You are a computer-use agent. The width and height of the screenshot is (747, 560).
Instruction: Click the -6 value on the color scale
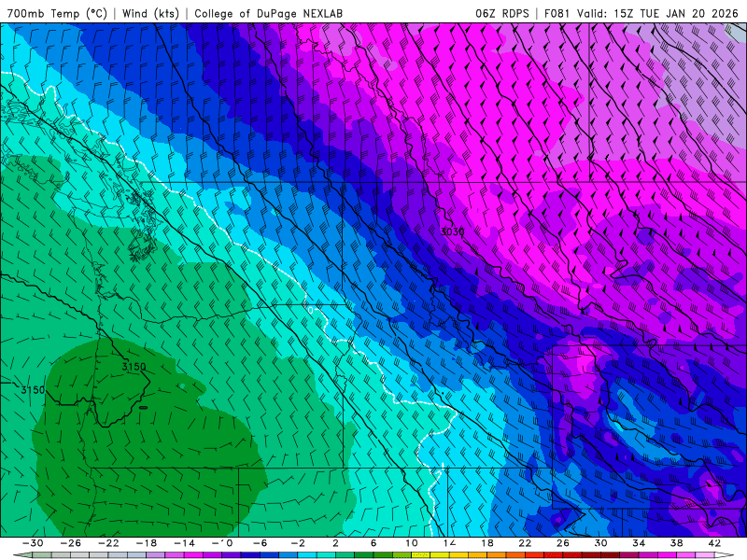261,543
